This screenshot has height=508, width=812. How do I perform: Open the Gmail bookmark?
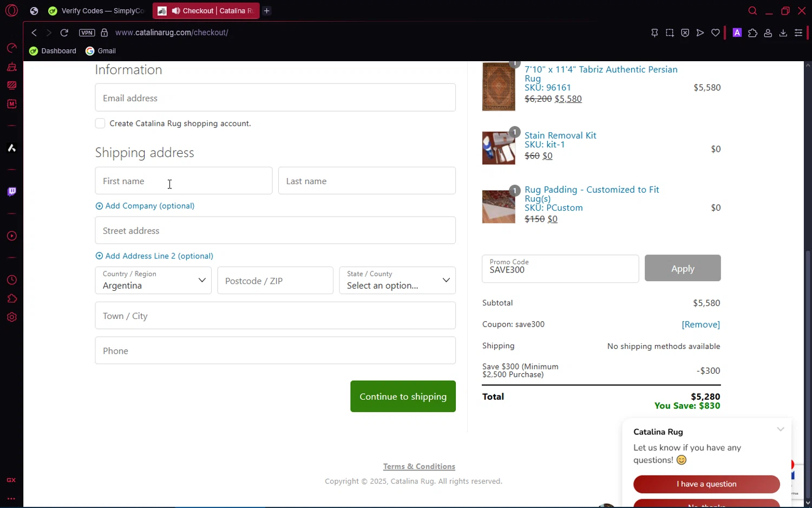101,51
